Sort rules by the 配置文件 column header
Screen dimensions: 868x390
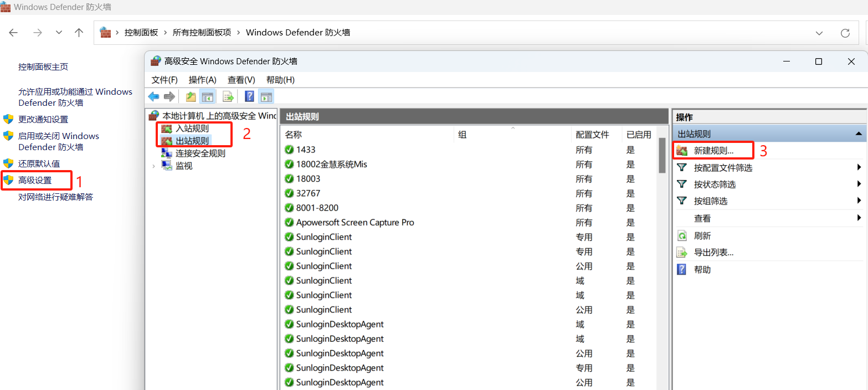point(592,135)
